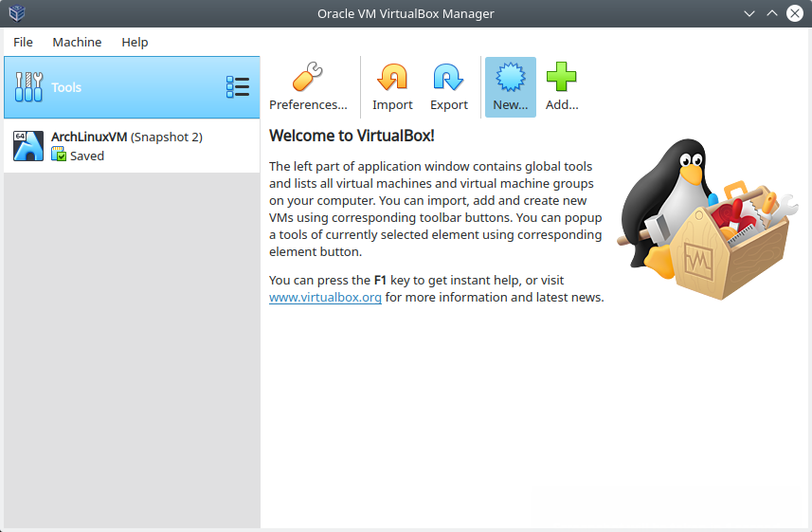This screenshot has width=812, height=532.
Task: Click the ArchLinuxVM 64-bit Arch icon
Action: (28, 146)
